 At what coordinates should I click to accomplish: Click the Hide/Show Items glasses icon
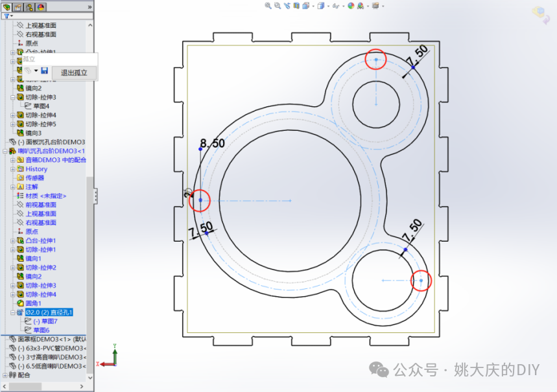coord(336,6)
